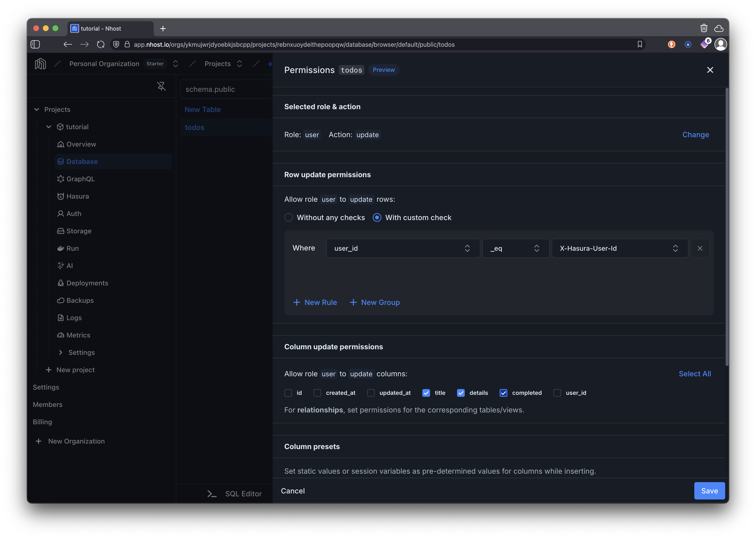This screenshot has height=539, width=756.
Task: Go to the Storage section
Action: (79, 231)
